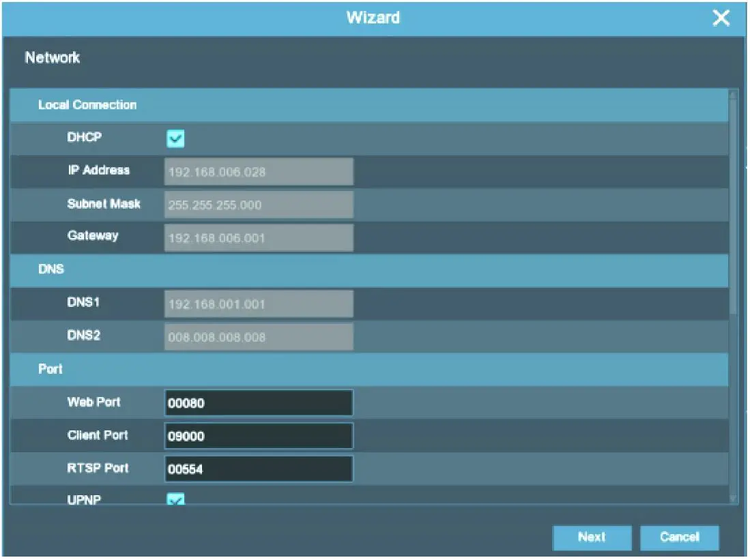Click the Network page title
This screenshot has width=750, height=560.
click(x=53, y=59)
